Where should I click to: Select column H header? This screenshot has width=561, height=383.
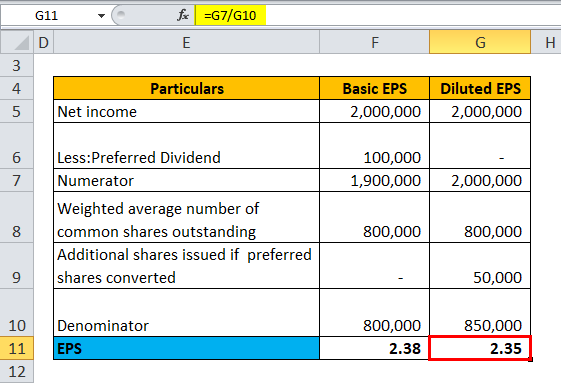(546, 42)
